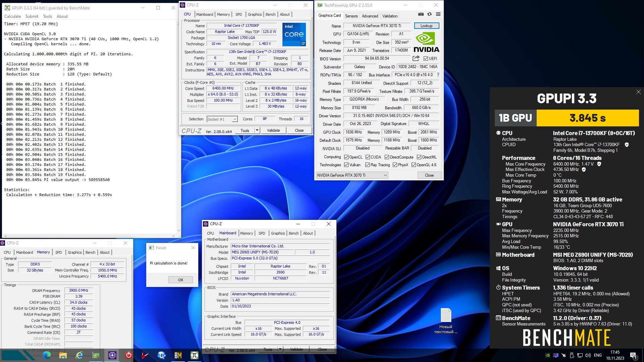Expand the Tools dropdown arrow in CPU-Z Mainboard window
This screenshot has height=362, width=644.
(x=280, y=349)
